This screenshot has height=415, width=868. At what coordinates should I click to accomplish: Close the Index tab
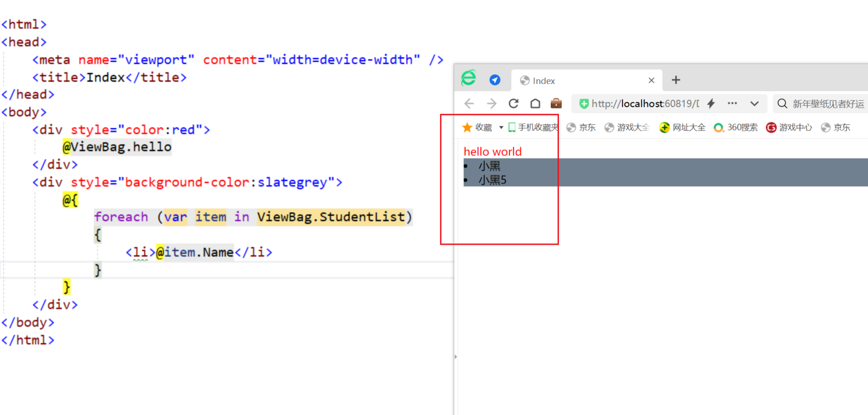pos(651,80)
